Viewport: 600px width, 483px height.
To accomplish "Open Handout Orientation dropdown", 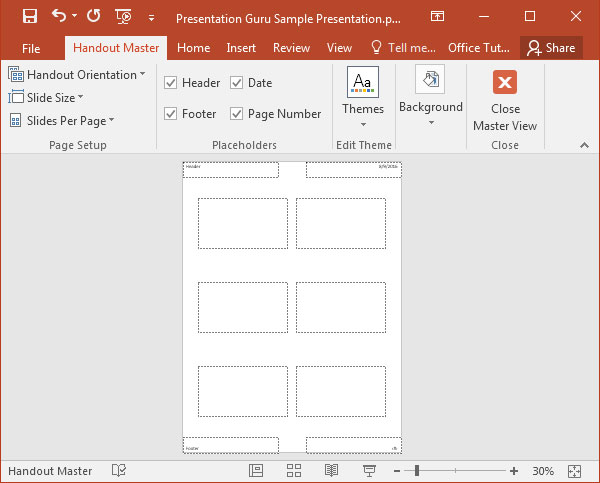I will [77, 75].
